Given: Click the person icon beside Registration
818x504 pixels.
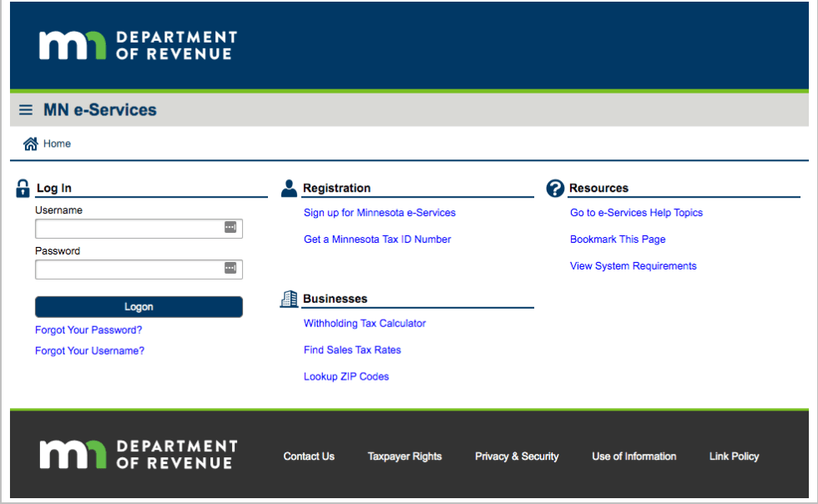Looking at the screenshot, I should coord(289,187).
